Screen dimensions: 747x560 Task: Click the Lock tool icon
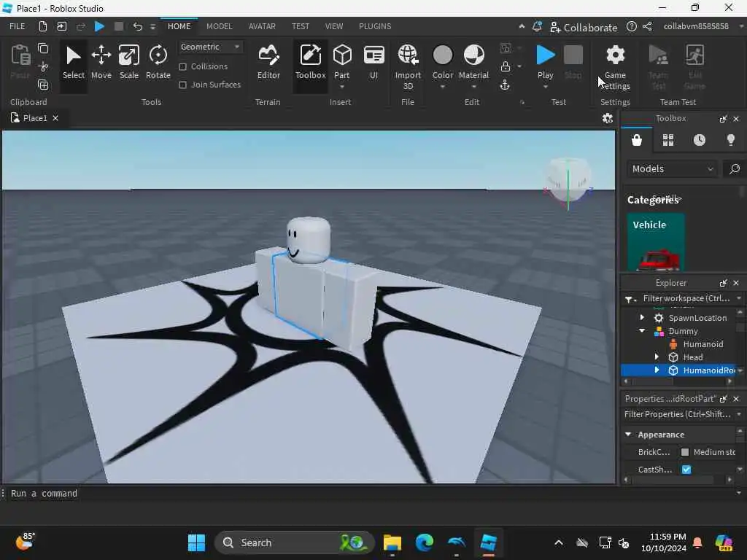(506, 66)
